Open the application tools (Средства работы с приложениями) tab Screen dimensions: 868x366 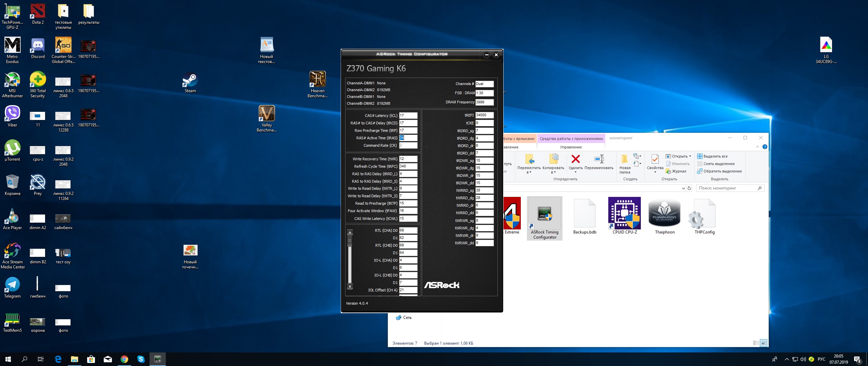click(571, 138)
